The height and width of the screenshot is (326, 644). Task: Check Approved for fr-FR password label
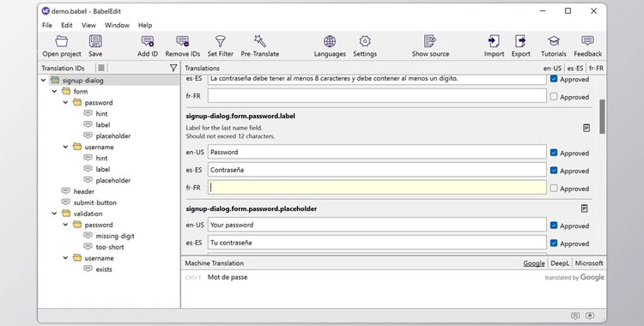(x=554, y=188)
